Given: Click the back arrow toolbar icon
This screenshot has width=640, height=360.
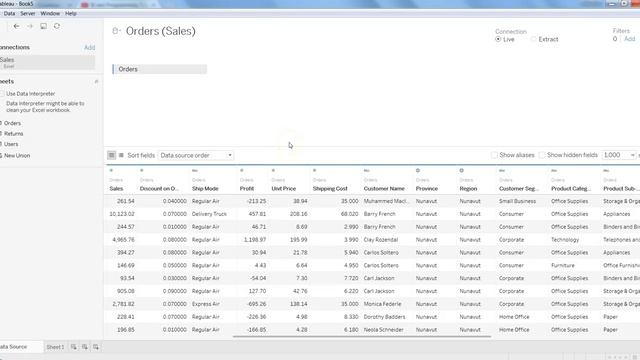Looking at the screenshot, I should click(x=16, y=26).
